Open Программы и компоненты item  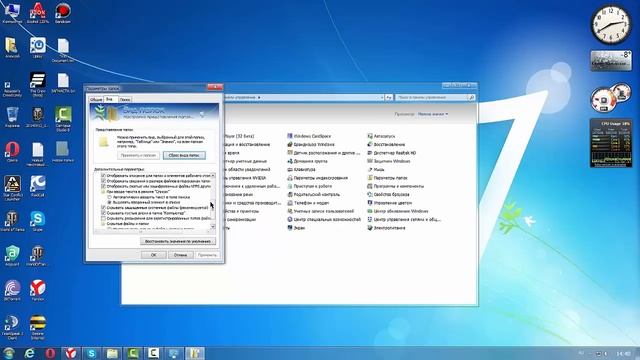click(395, 186)
